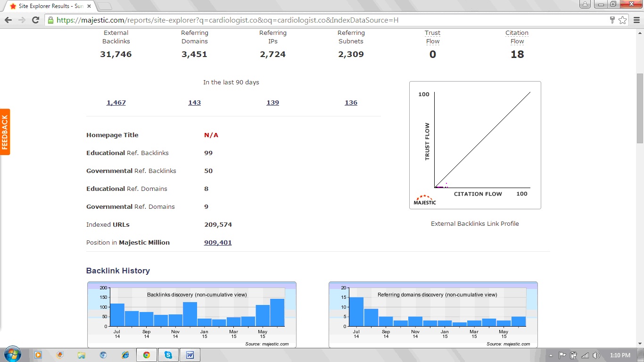This screenshot has width=644, height=362.
Task: Show hidden system tray icons
Action: click(551, 355)
